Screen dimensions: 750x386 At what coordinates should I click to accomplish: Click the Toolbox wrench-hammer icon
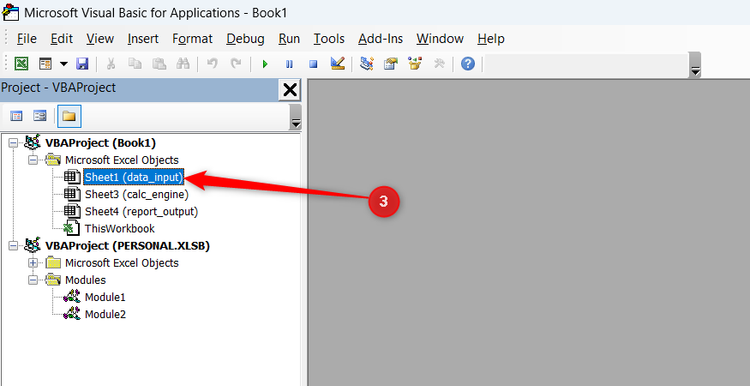439,64
